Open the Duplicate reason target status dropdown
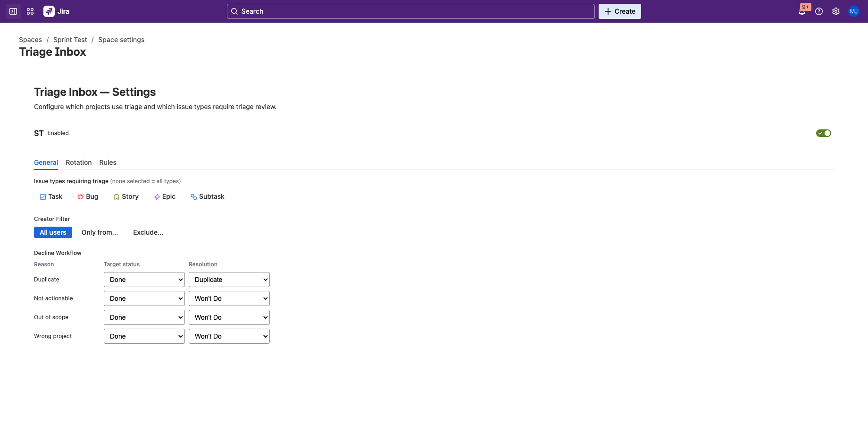This screenshot has width=868, height=425. (144, 279)
